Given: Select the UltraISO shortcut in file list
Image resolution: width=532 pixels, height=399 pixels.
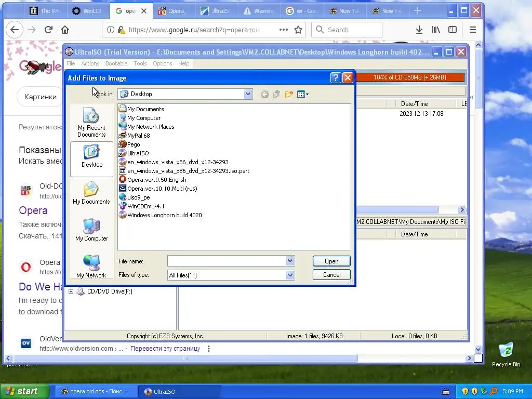Looking at the screenshot, I should point(134,153).
